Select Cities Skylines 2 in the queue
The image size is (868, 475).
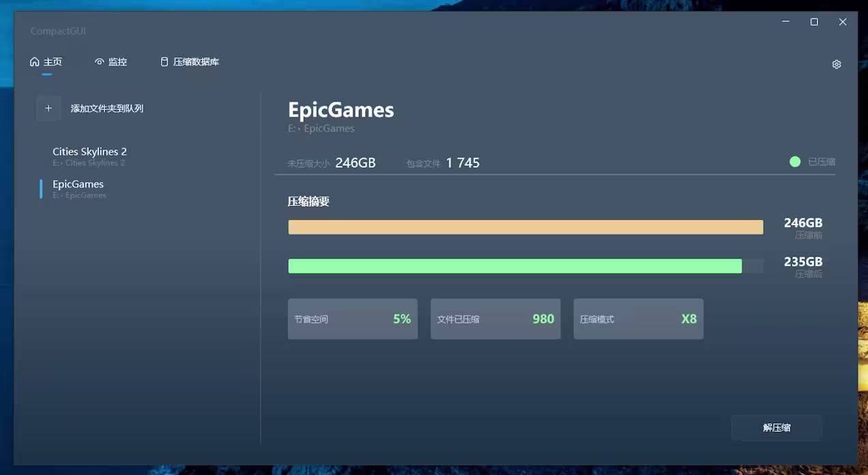pyautogui.click(x=89, y=156)
